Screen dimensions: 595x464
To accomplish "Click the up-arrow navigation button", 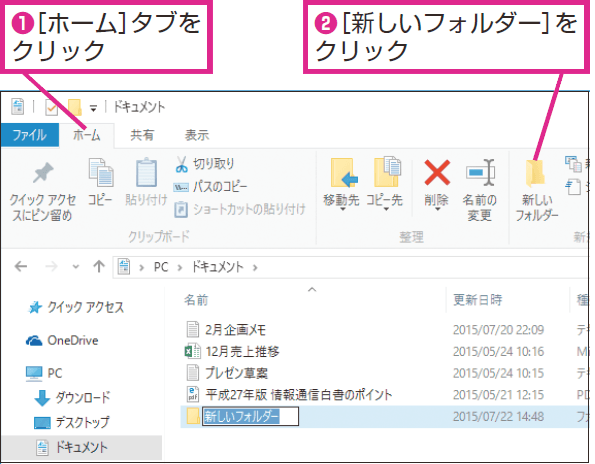I will pyautogui.click(x=99, y=266).
